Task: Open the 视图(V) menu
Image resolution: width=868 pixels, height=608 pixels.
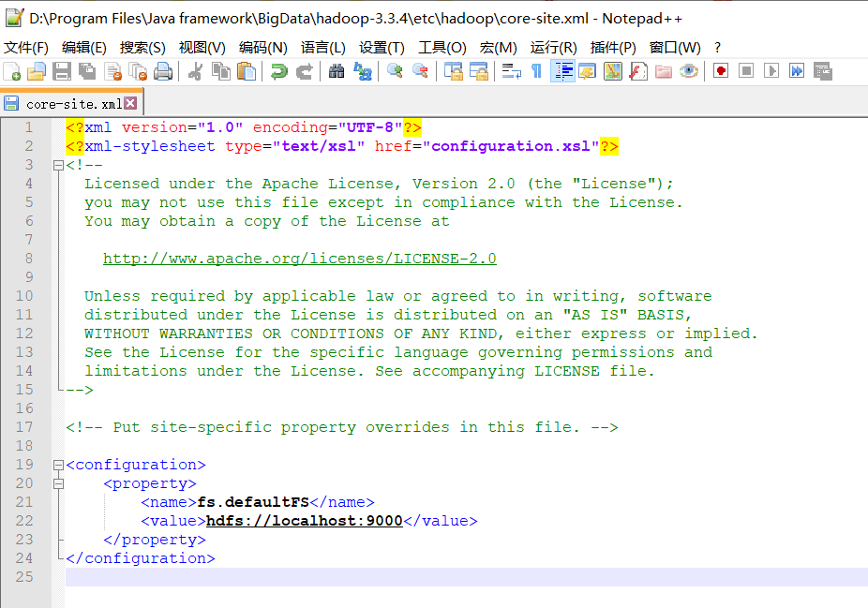Action: pyautogui.click(x=202, y=48)
